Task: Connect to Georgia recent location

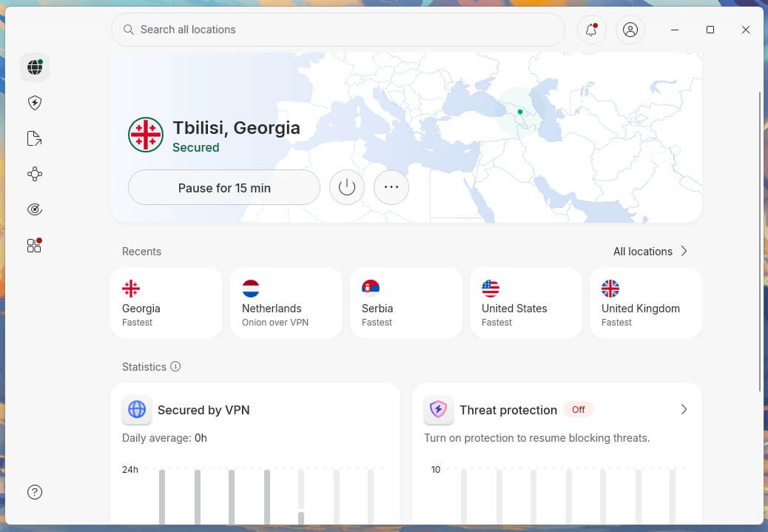Action: pyautogui.click(x=166, y=303)
